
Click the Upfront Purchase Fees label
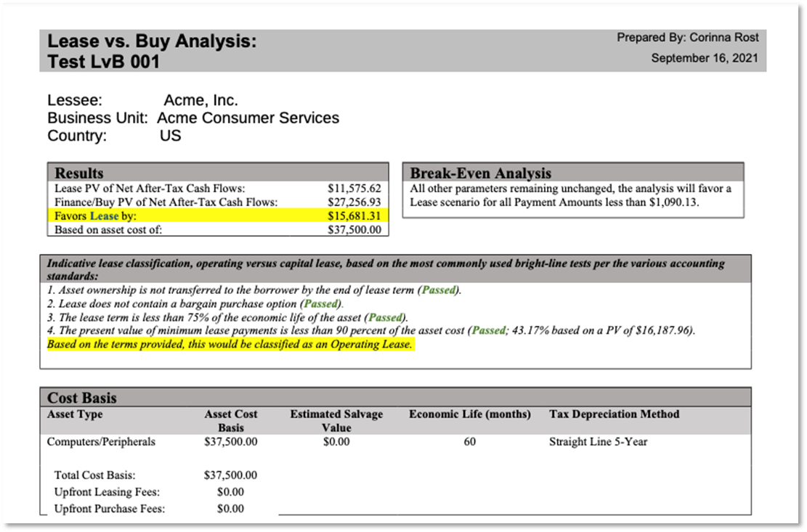[x=109, y=509]
